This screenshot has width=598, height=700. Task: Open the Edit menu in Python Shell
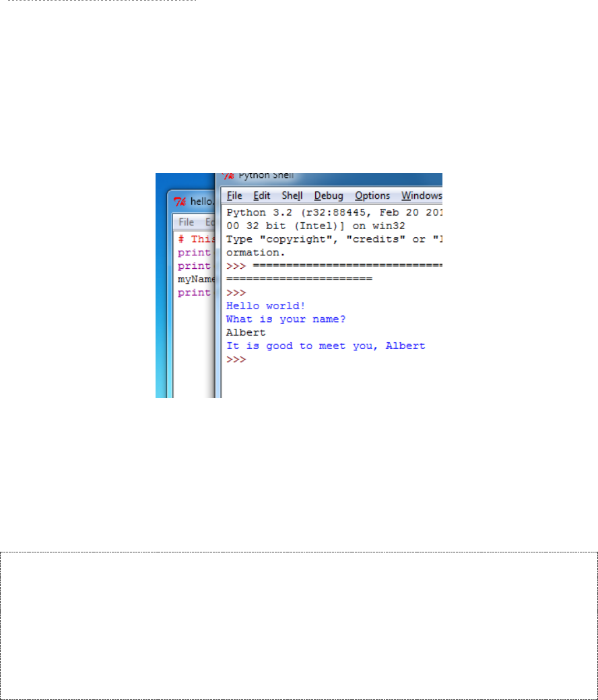[x=261, y=195]
